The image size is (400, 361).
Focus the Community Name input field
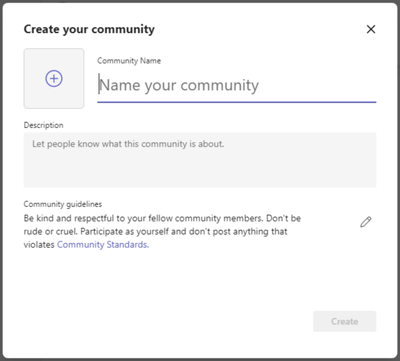point(237,86)
